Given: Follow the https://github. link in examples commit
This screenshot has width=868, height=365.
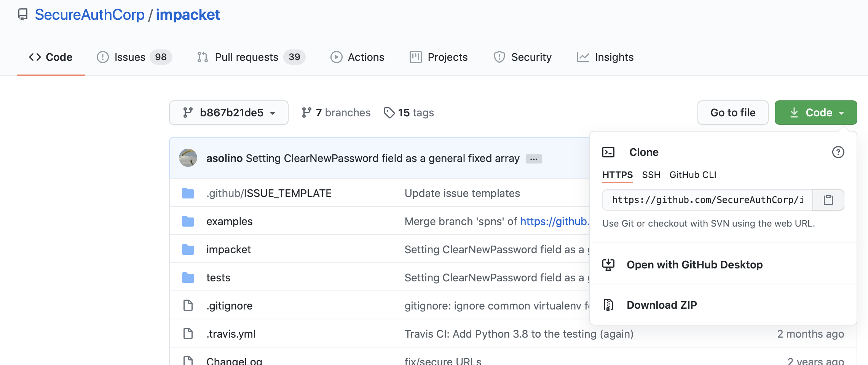Looking at the screenshot, I should 555,221.
